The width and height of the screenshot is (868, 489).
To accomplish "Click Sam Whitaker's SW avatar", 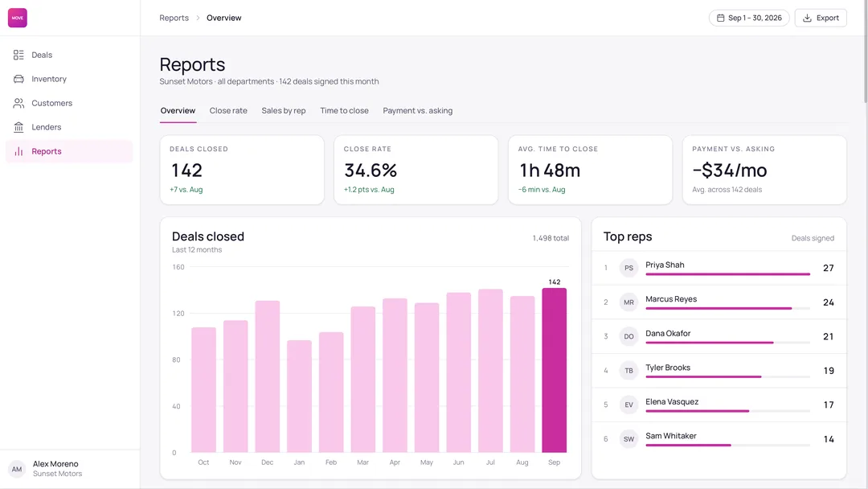I will 628,439.
